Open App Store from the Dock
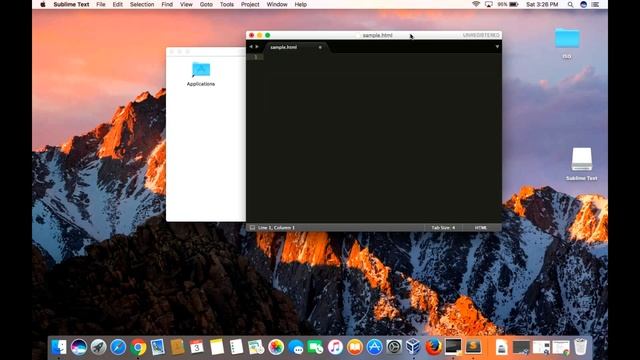 (x=374, y=347)
